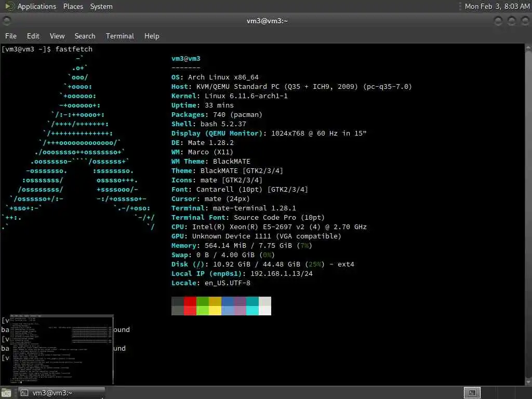Open the terminal Edit menu
532x399 pixels.
33,36
